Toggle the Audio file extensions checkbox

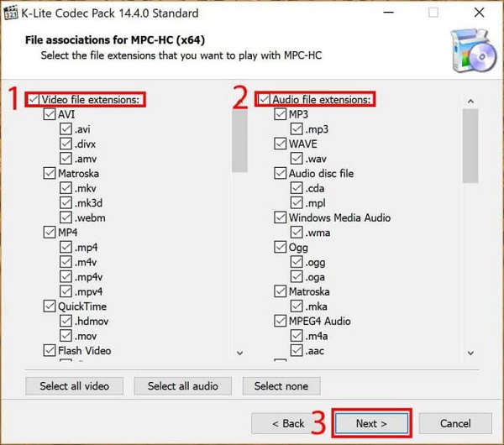[265, 99]
